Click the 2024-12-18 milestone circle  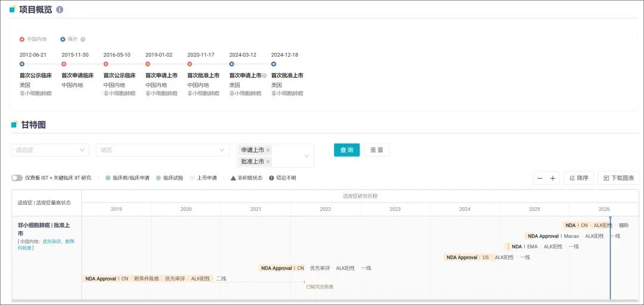[x=274, y=64]
